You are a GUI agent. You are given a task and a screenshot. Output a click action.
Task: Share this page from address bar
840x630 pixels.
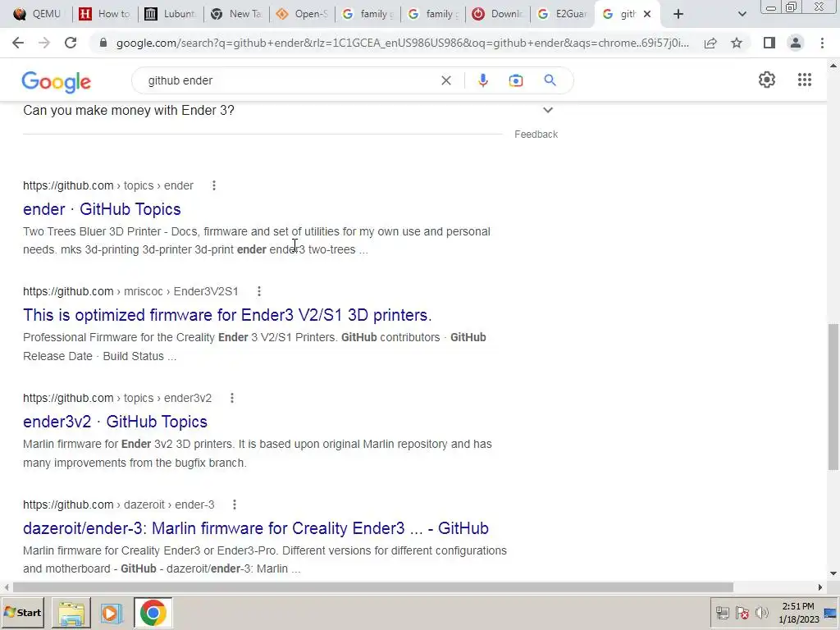pos(710,43)
